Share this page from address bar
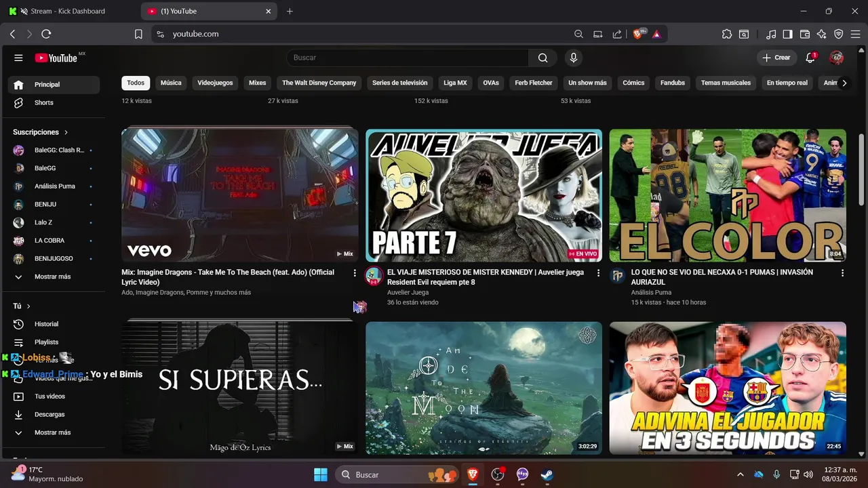Viewport: 868px width, 488px height. [x=617, y=34]
